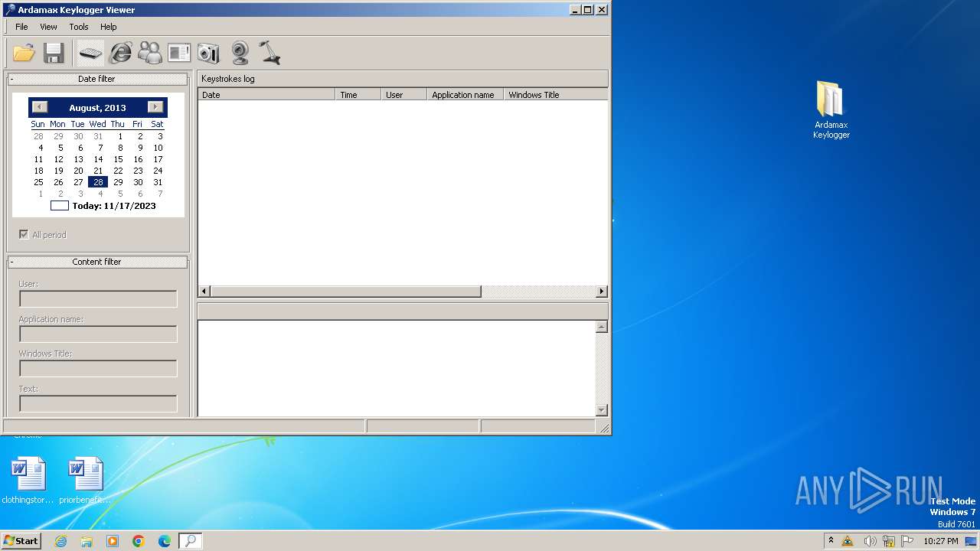Image resolution: width=980 pixels, height=551 pixels.
Task: Open log file with folder icon
Action: [24, 53]
